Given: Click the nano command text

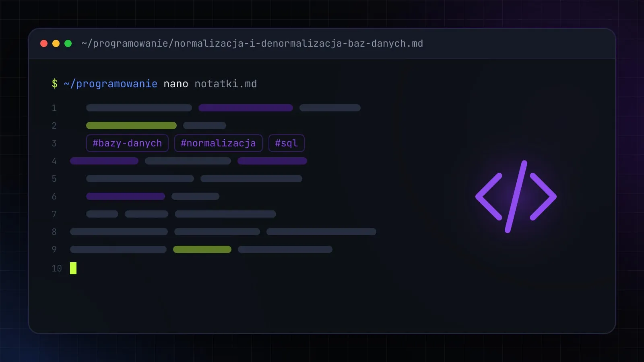Looking at the screenshot, I should (x=176, y=84).
